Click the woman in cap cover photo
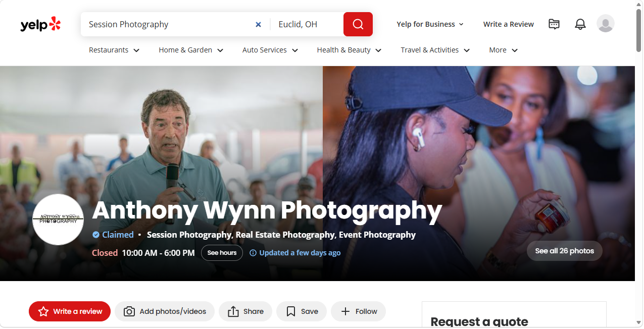The image size is (644, 329). click(x=479, y=174)
